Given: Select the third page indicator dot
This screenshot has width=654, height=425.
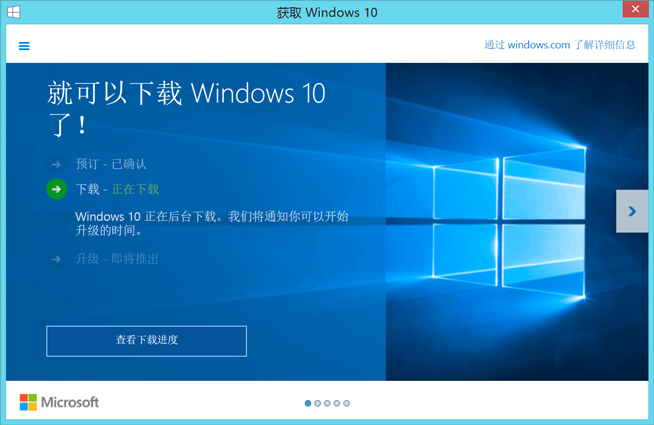Looking at the screenshot, I should tap(327, 403).
